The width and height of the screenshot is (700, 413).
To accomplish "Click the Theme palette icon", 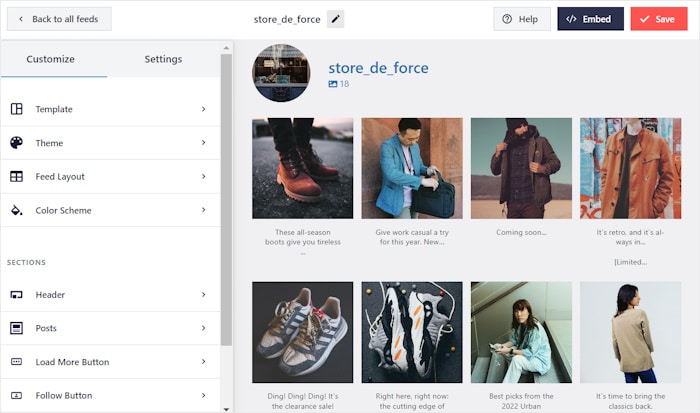I will 16,143.
